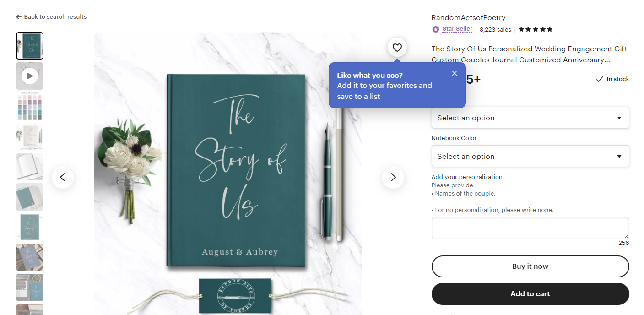View the color swatch chart thumbnail
Screen dimensions: 644x315
tap(30, 106)
